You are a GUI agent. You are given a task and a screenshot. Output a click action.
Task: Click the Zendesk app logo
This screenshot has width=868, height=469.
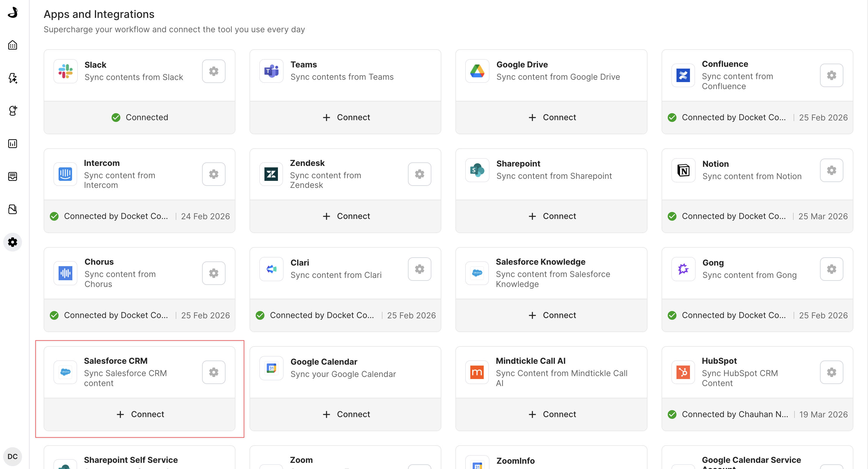click(271, 174)
